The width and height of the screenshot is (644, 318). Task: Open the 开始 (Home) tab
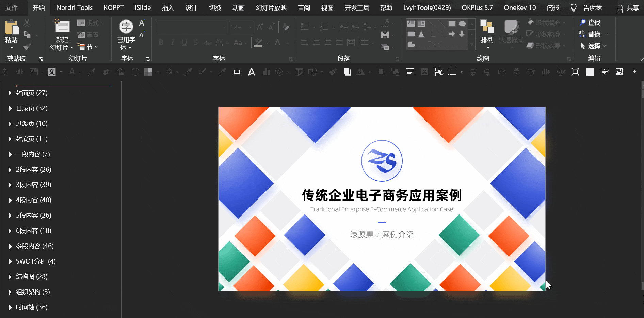point(38,8)
